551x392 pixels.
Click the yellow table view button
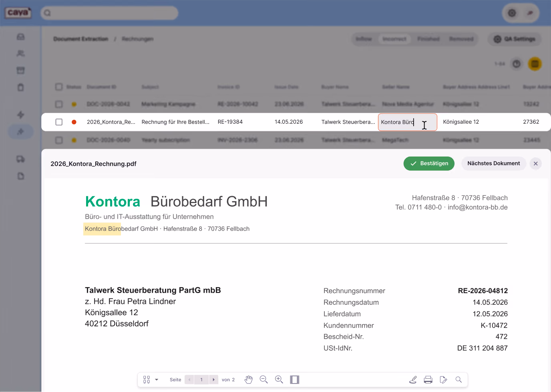[535, 64]
